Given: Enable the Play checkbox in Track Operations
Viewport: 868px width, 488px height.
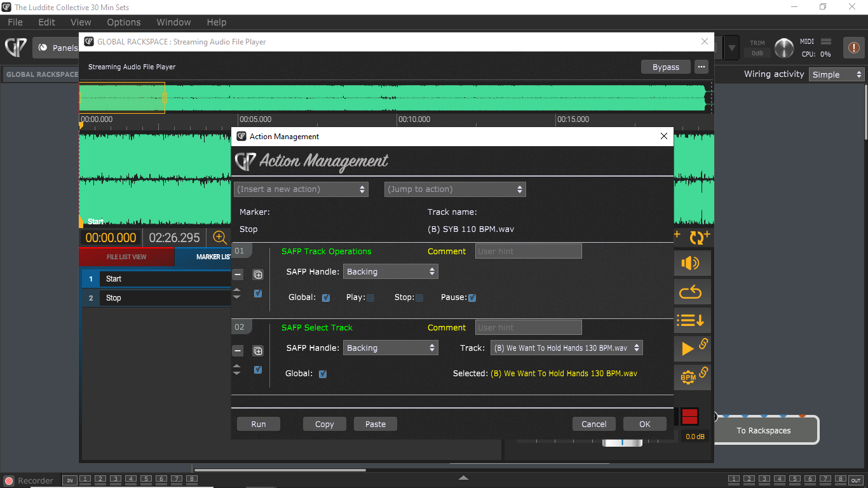Looking at the screenshot, I should [370, 297].
